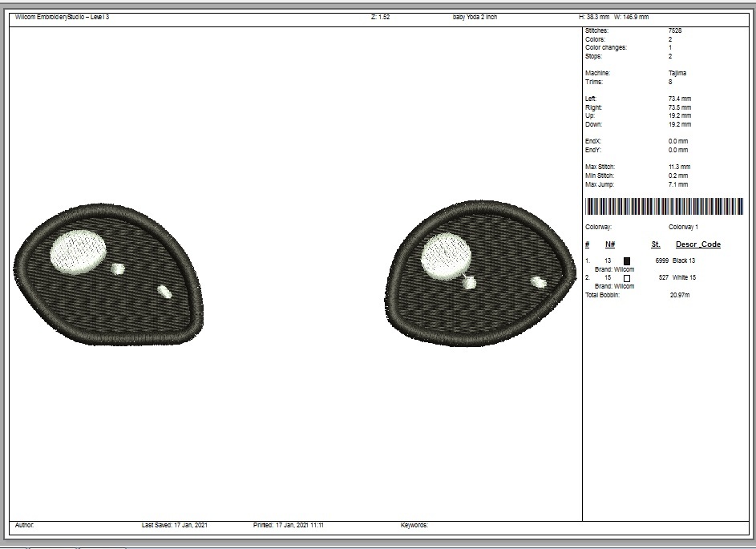Click the "Colorway:" label
Viewport: 756px width, 549px height.
[598, 227]
